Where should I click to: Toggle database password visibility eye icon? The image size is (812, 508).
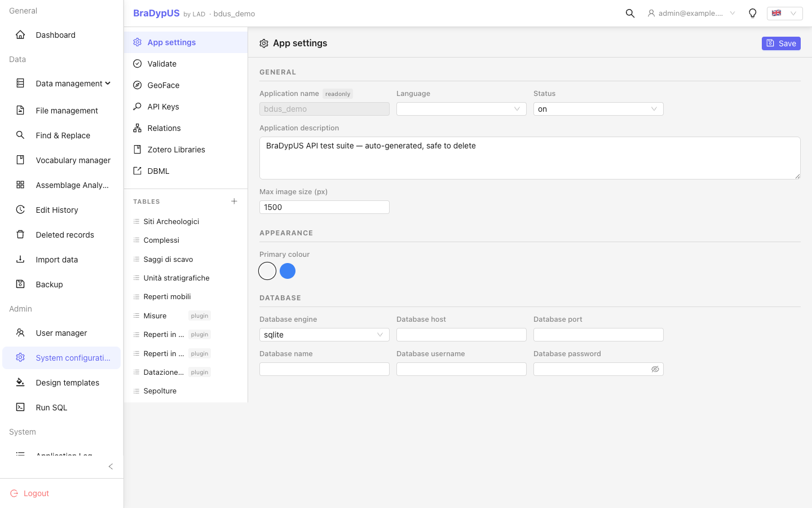coord(655,369)
